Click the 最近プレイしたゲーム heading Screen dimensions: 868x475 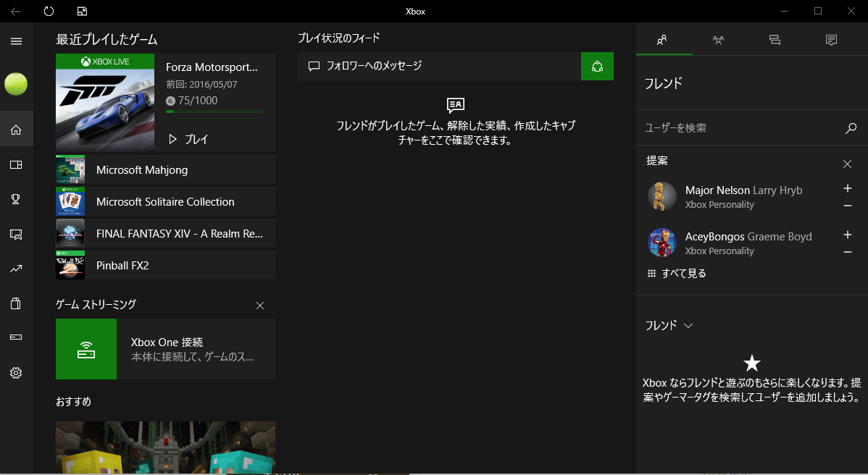click(107, 39)
